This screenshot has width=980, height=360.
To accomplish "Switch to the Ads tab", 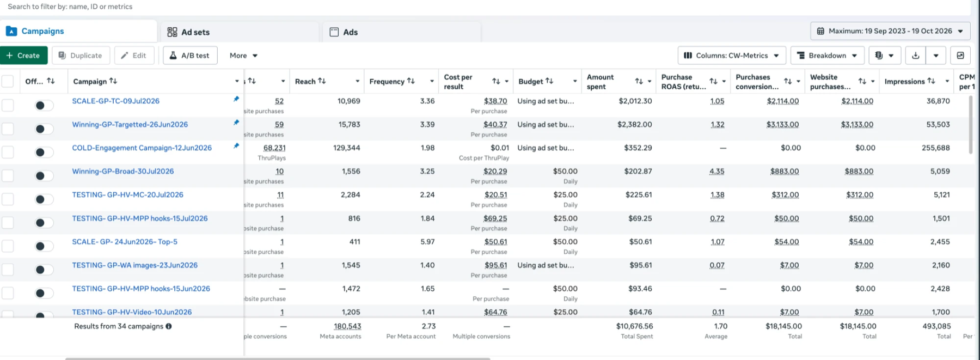I will coord(402,32).
